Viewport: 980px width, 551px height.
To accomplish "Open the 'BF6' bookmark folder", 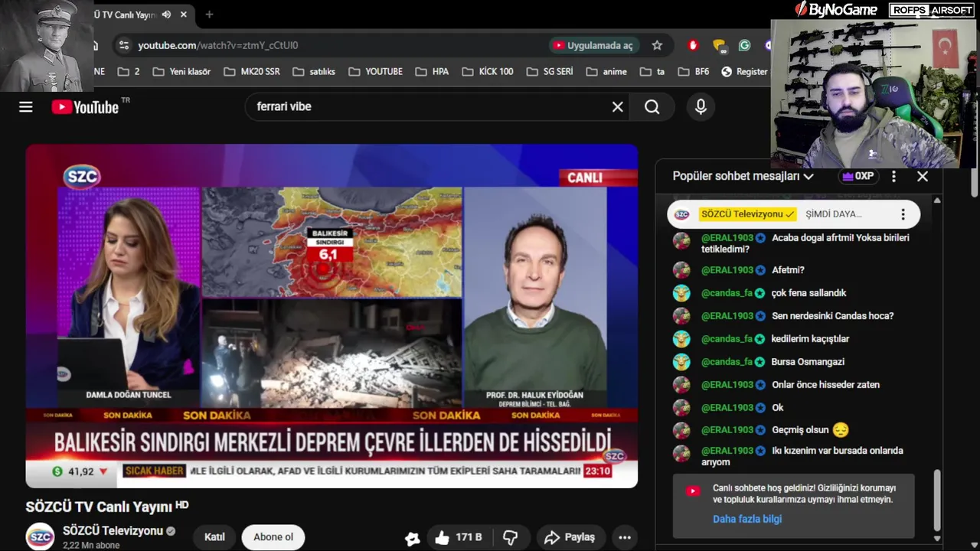I will point(692,71).
